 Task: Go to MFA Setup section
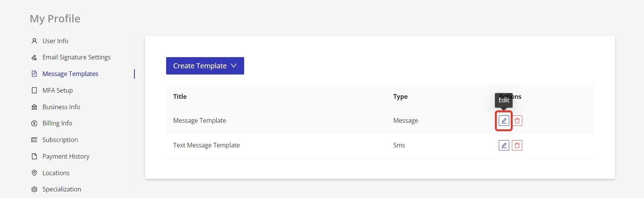[58, 90]
